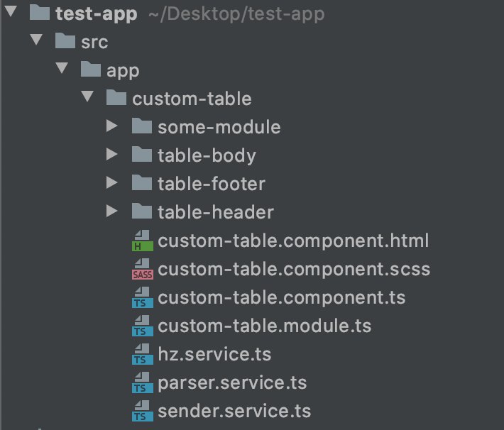Expand the table-body folder arrow
This screenshot has height=430, width=504.
click(111, 154)
